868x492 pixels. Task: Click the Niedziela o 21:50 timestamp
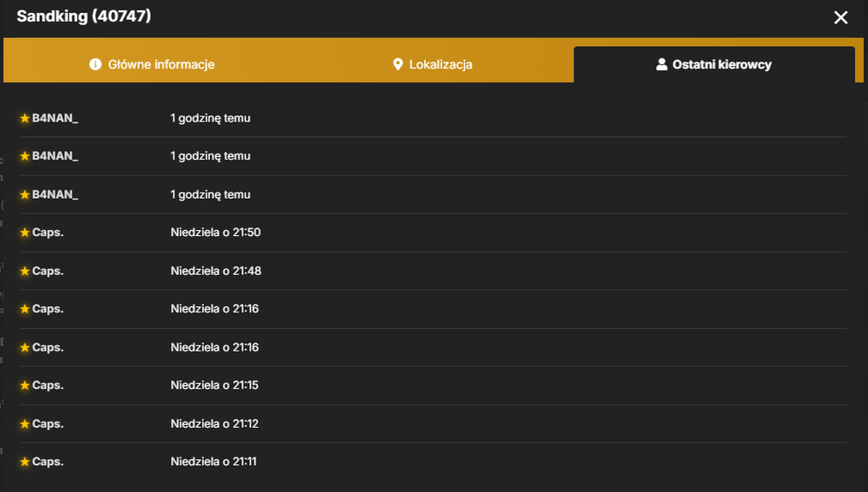(215, 233)
